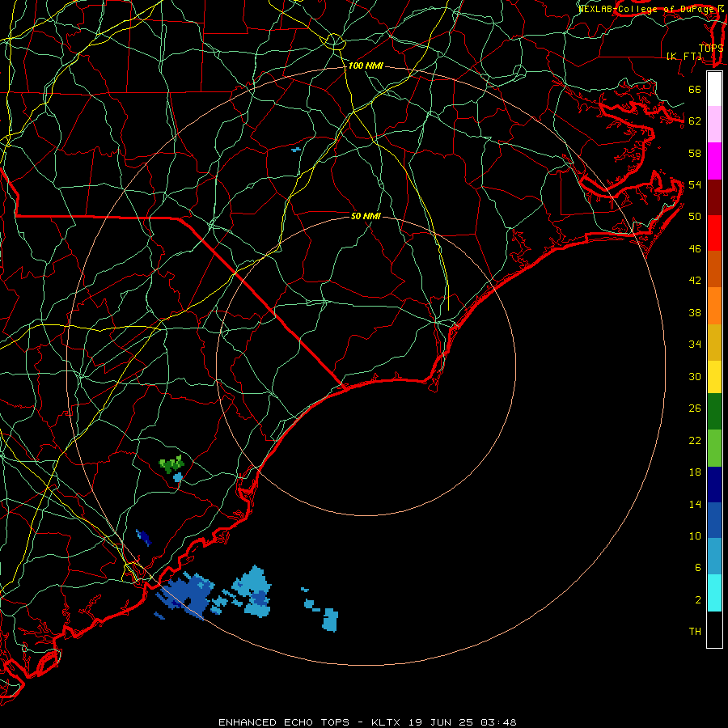
Task: Click the legend value 26
Action: (695, 408)
